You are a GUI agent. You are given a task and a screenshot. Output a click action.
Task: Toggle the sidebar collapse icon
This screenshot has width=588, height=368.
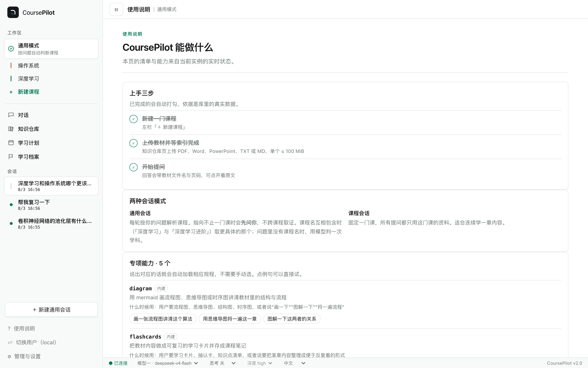[116, 9]
